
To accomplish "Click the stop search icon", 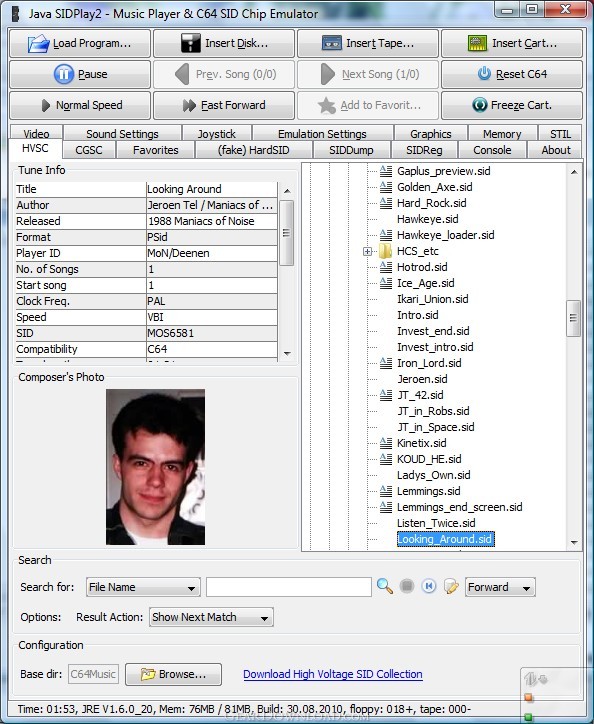I will 407,586.
